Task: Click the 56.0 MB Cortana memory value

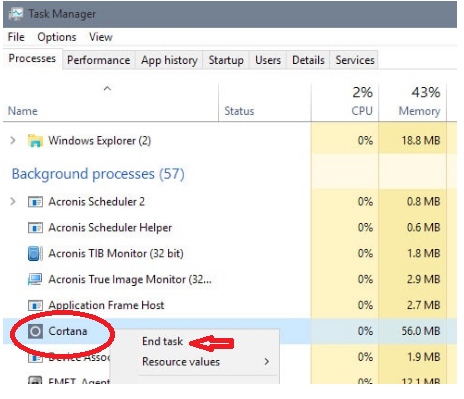Action: (421, 331)
